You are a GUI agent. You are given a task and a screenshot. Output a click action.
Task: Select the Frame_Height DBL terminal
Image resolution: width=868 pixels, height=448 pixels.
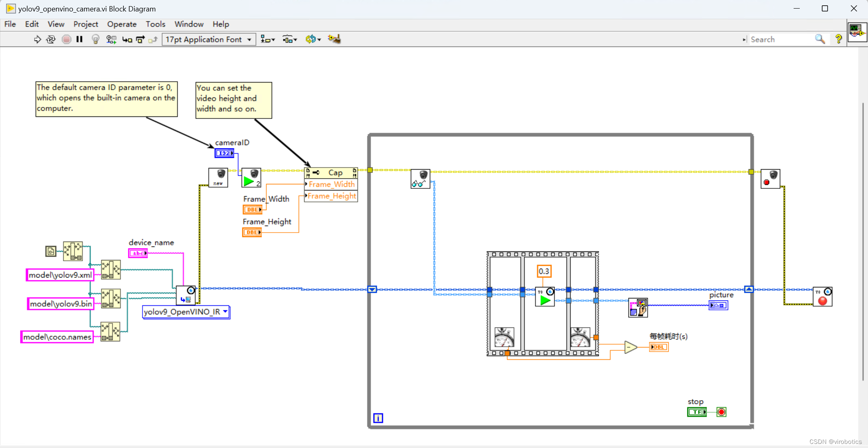click(252, 232)
